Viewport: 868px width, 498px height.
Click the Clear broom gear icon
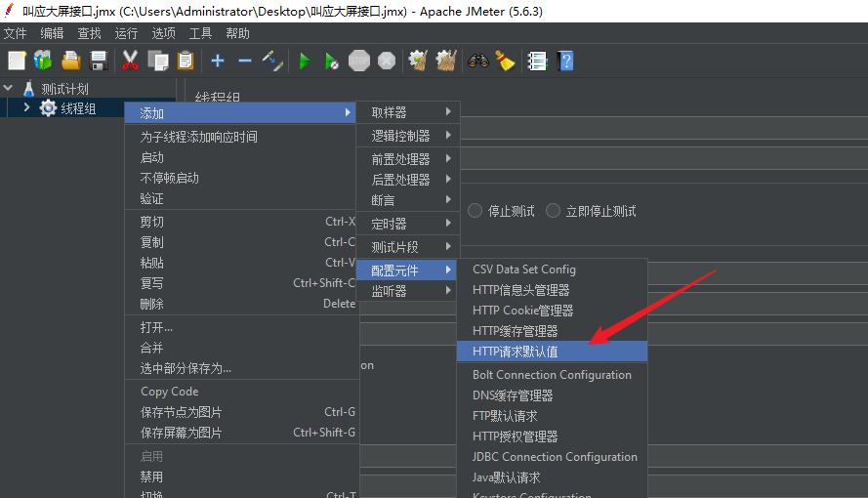point(419,61)
